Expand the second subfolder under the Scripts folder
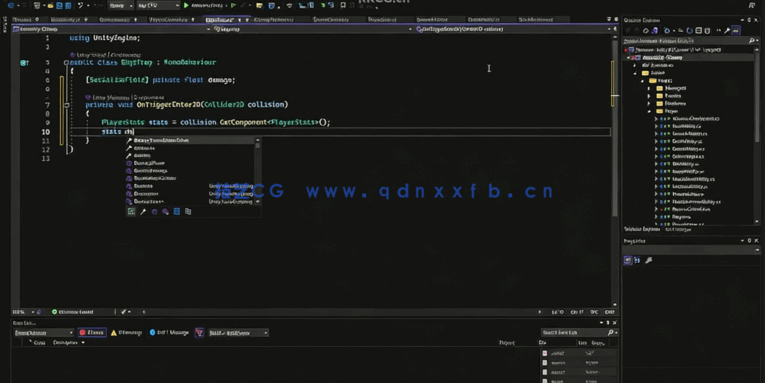 pyautogui.click(x=649, y=96)
